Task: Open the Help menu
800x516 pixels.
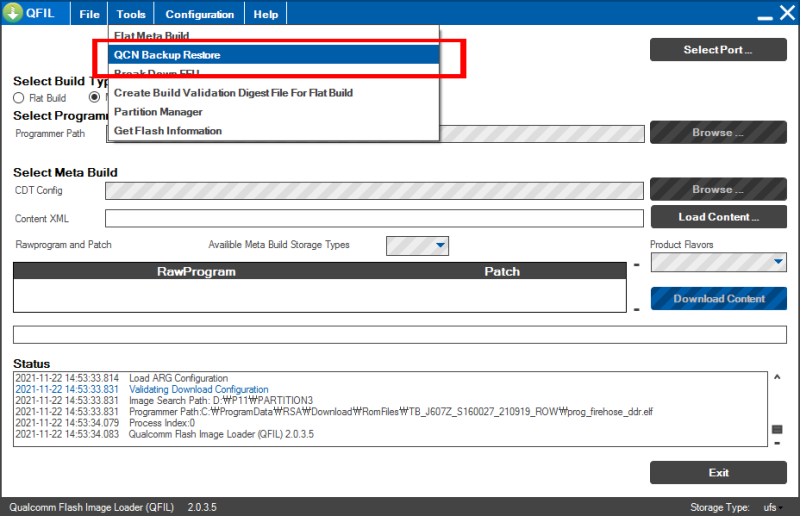Action: coord(266,14)
